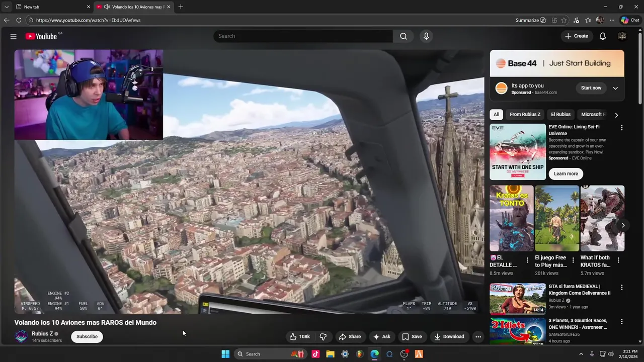The width and height of the screenshot is (644, 362).
Task: Dislike the video with thumbs down
Action: pyautogui.click(x=324, y=337)
